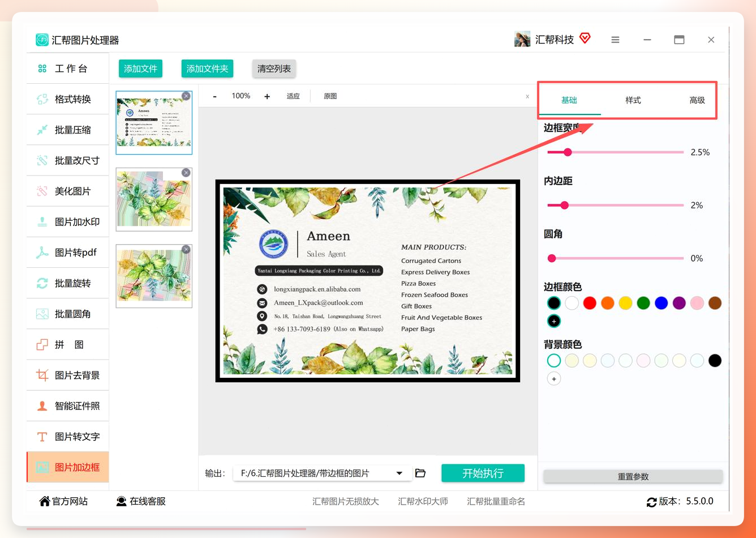Close the preview panel with small x
756x538 pixels.
tap(527, 96)
